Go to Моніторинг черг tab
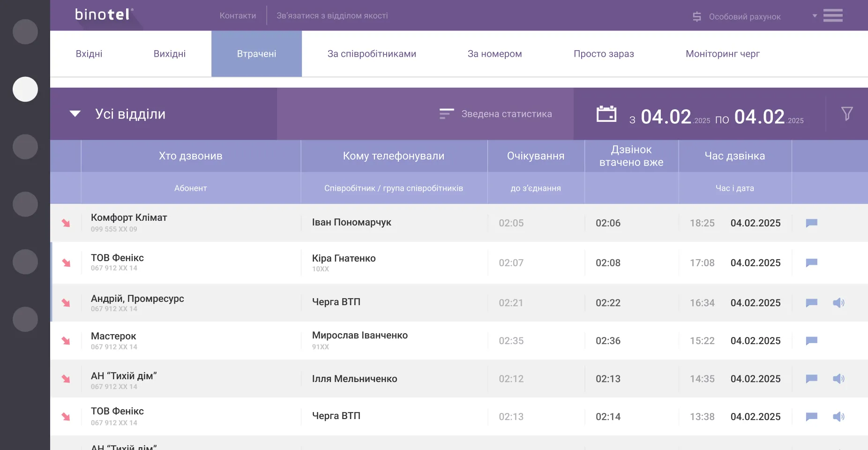 pyautogui.click(x=722, y=54)
